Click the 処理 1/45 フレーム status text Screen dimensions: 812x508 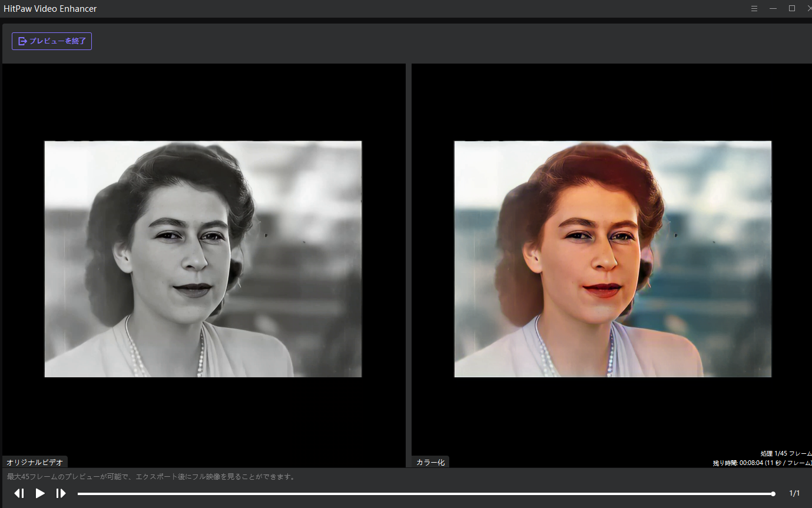click(x=786, y=453)
